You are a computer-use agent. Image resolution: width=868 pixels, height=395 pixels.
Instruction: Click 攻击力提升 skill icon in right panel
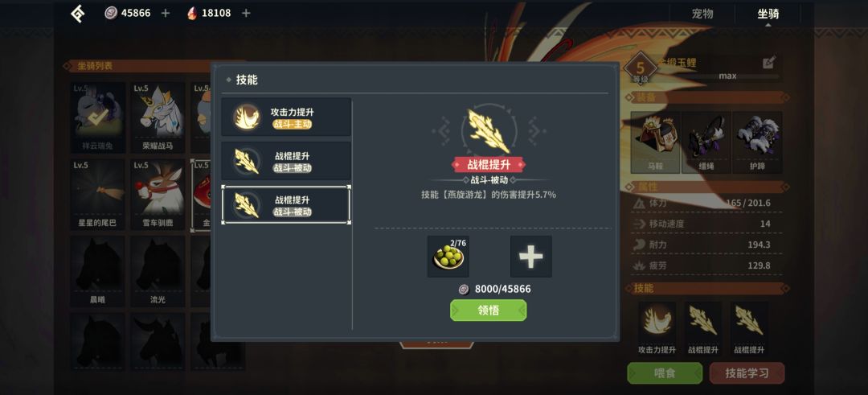tap(657, 321)
